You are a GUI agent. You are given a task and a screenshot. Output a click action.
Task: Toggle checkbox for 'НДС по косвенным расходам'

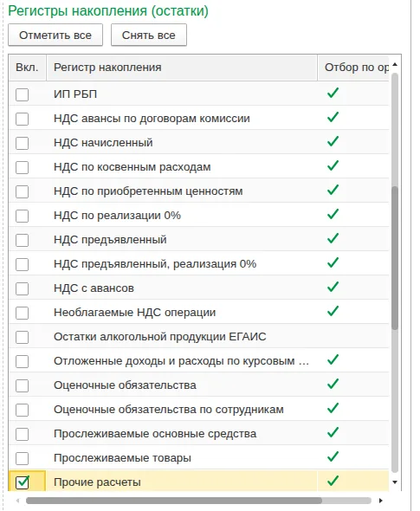(x=23, y=167)
